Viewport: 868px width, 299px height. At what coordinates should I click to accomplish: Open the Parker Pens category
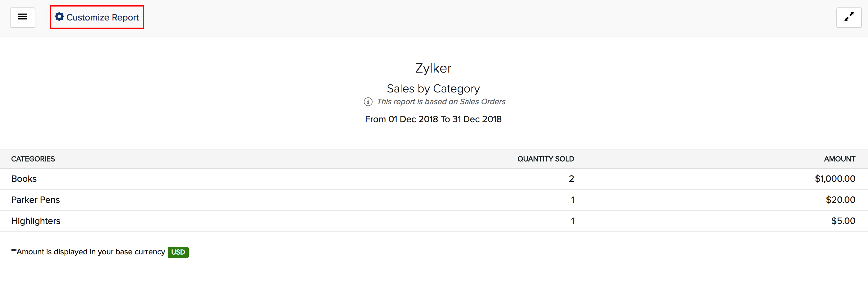pyautogui.click(x=35, y=200)
